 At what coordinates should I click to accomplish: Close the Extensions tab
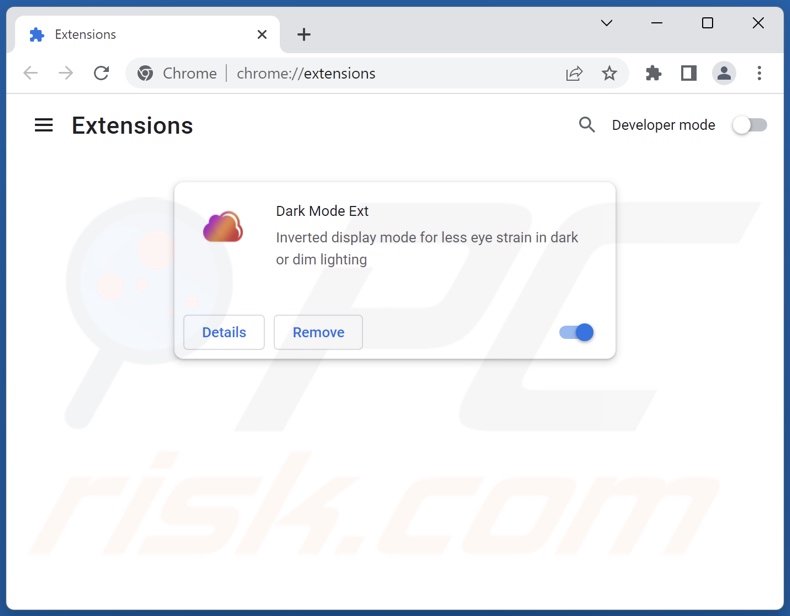coord(262,34)
